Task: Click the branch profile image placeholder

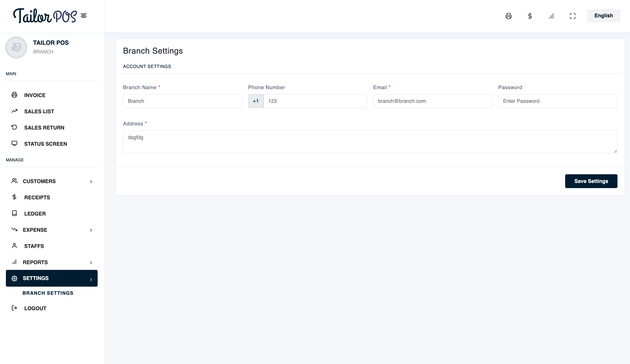Action: 16,47
